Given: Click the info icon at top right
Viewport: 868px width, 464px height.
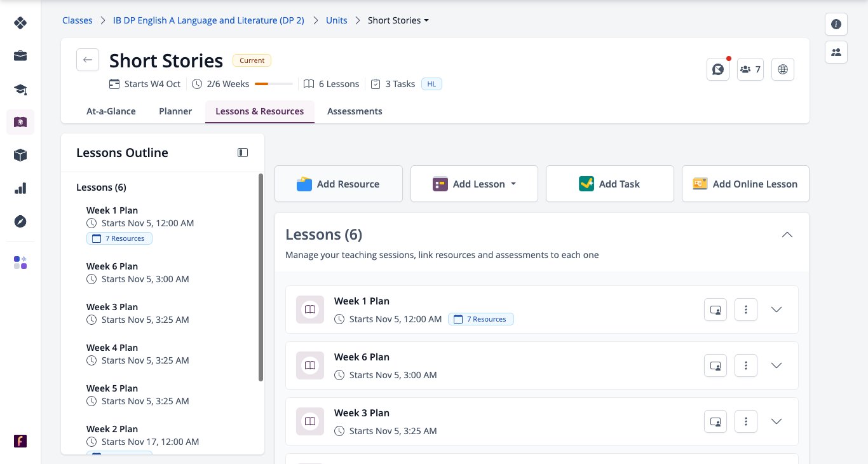Looking at the screenshot, I should 836,24.
